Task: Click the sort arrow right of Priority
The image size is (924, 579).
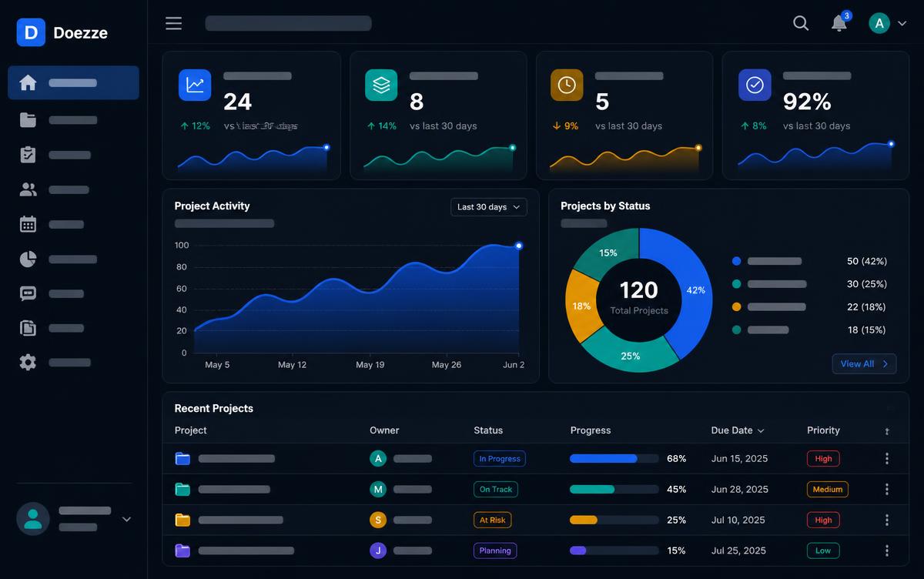Action: point(887,432)
